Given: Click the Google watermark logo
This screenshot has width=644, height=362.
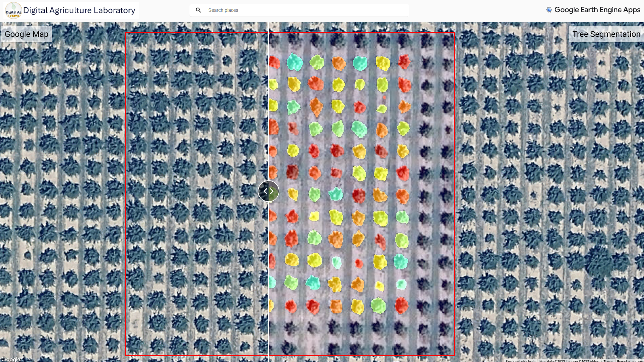Looking at the screenshot, I should point(11,359).
